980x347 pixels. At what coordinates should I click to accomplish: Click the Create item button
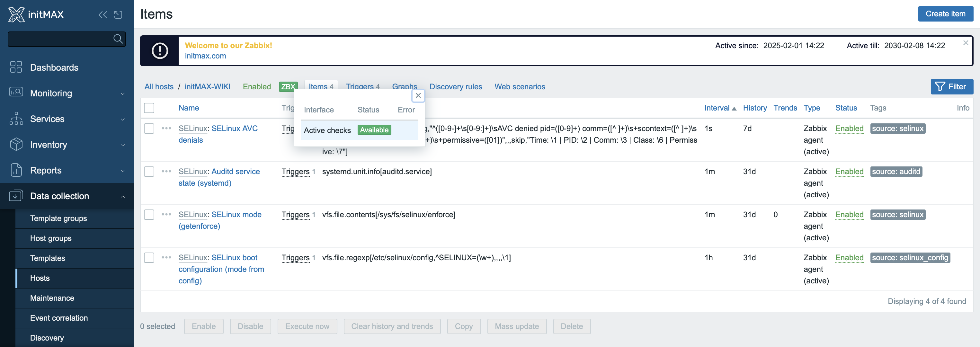pos(945,14)
